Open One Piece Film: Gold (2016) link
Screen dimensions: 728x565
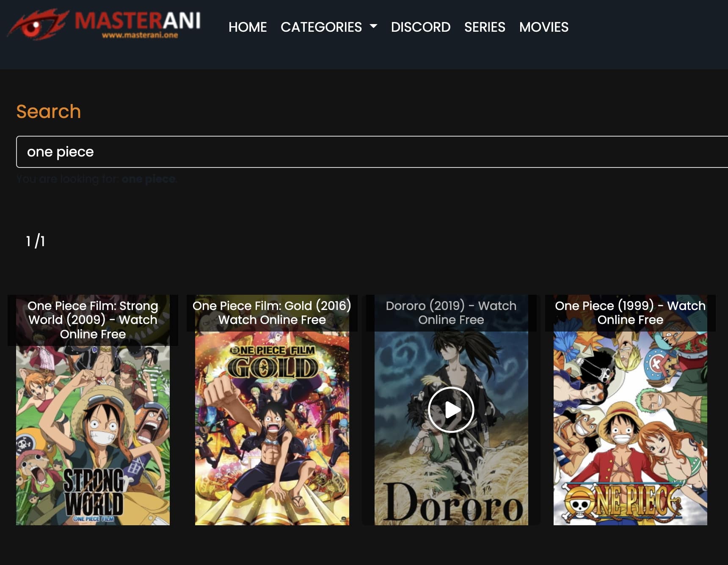point(271,313)
